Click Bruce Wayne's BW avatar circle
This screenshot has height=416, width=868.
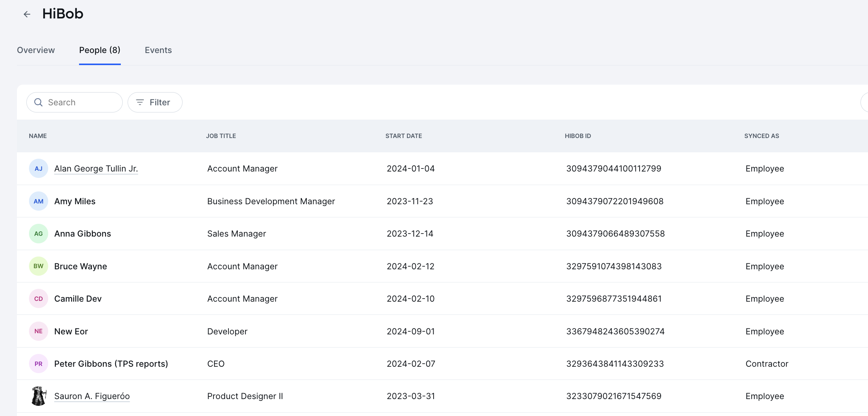click(38, 266)
